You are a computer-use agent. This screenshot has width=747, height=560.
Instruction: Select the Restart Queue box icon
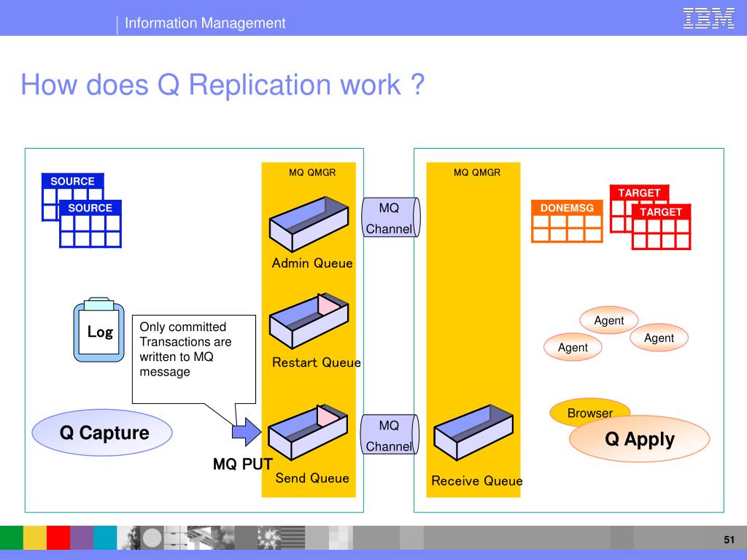point(309,321)
